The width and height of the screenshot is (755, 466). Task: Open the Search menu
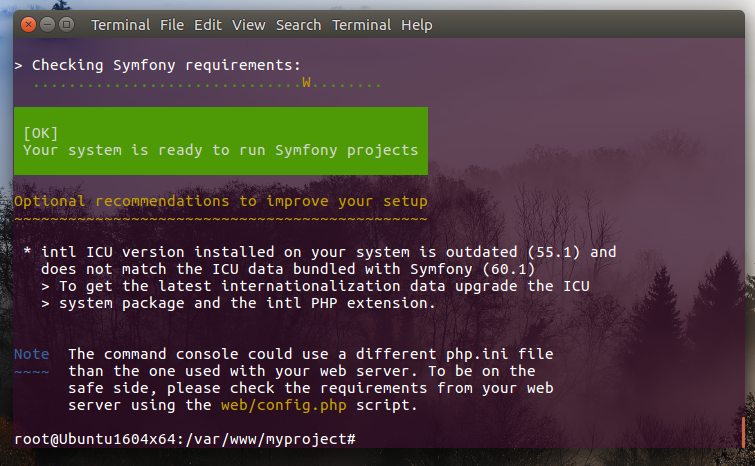tap(299, 25)
